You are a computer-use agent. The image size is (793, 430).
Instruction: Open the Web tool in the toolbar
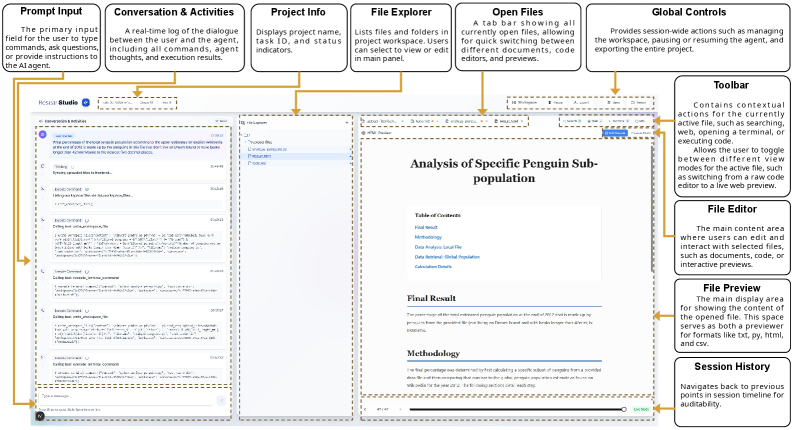[x=593, y=121]
